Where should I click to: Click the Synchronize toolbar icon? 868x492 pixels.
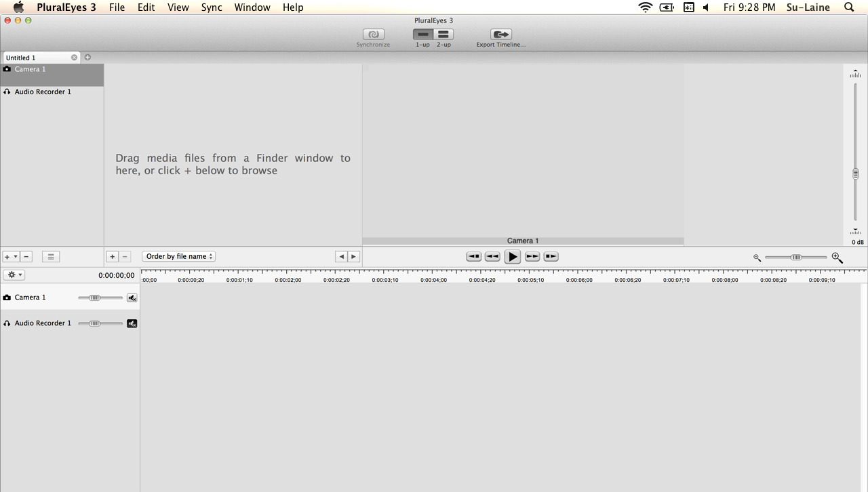point(373,35)
